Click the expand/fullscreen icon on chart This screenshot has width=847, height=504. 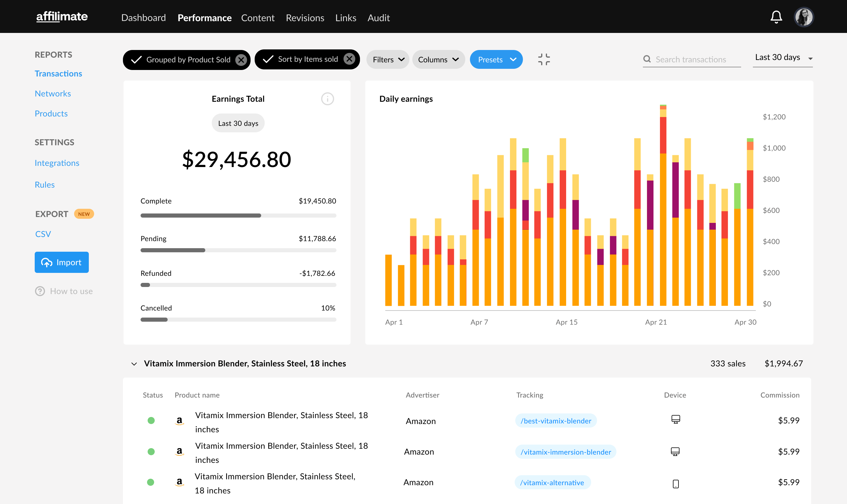click(x=544, y=59)
